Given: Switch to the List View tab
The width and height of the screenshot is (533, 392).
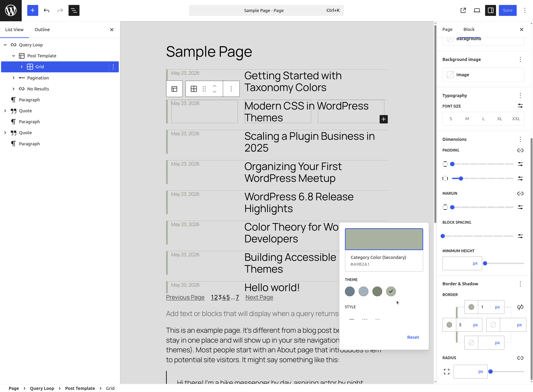Looking at the screenshot, I should [x=14, y=29].
